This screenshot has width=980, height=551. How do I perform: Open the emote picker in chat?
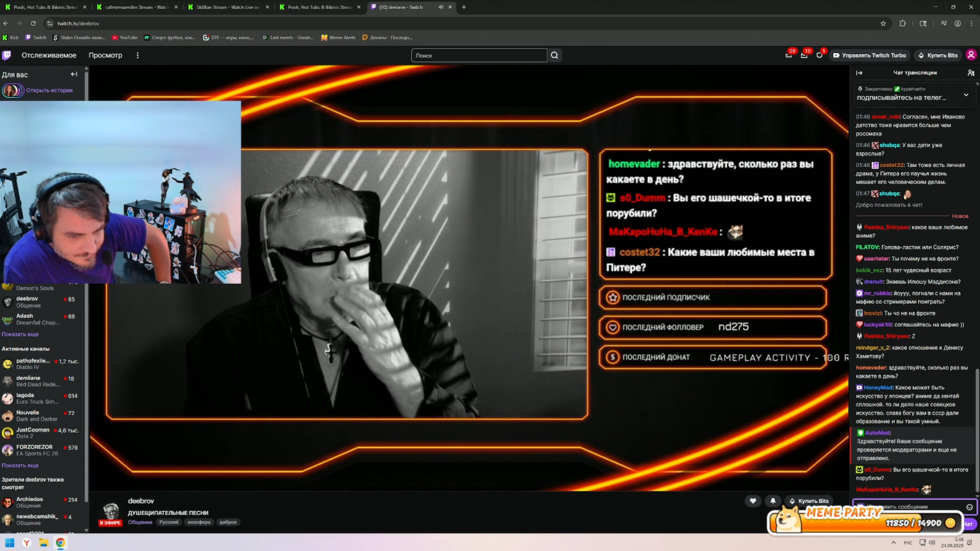[x=969, y=507]
